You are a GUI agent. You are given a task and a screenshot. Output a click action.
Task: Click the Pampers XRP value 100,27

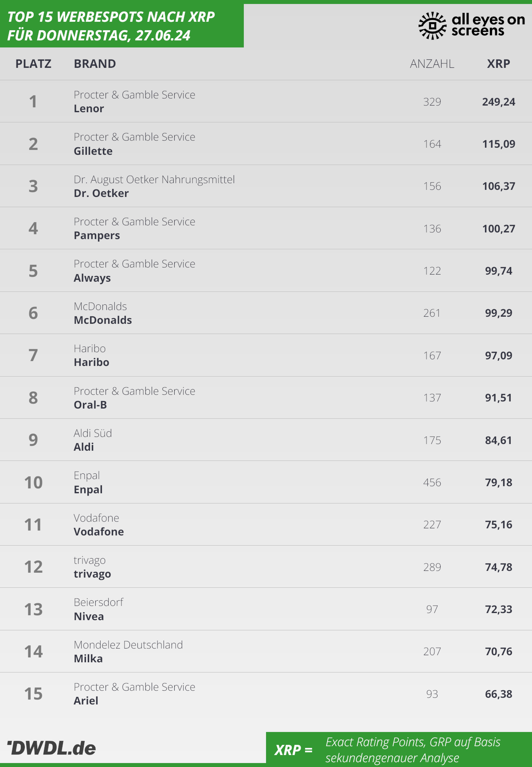click(499, 229)
